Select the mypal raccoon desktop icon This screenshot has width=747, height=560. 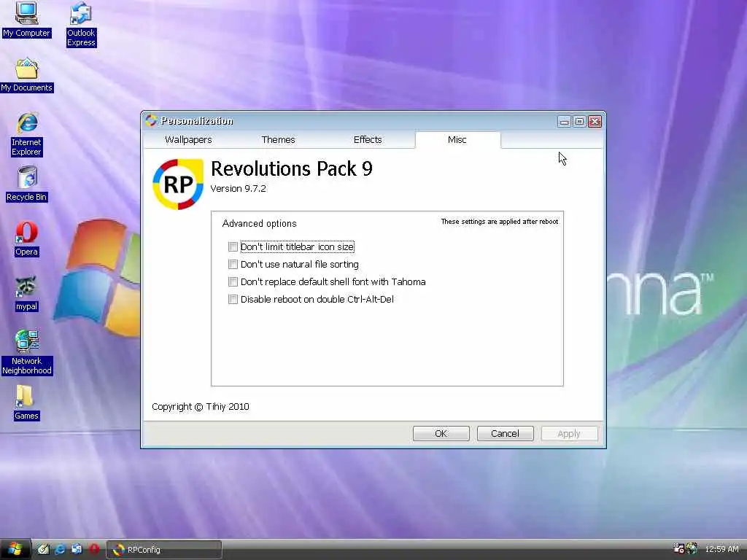26,294
